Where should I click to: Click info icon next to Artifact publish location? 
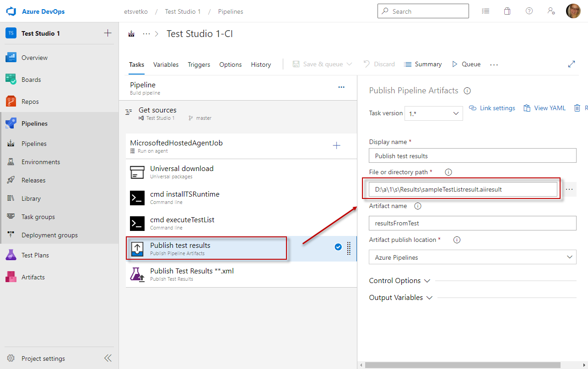click(x=457, y=240)
